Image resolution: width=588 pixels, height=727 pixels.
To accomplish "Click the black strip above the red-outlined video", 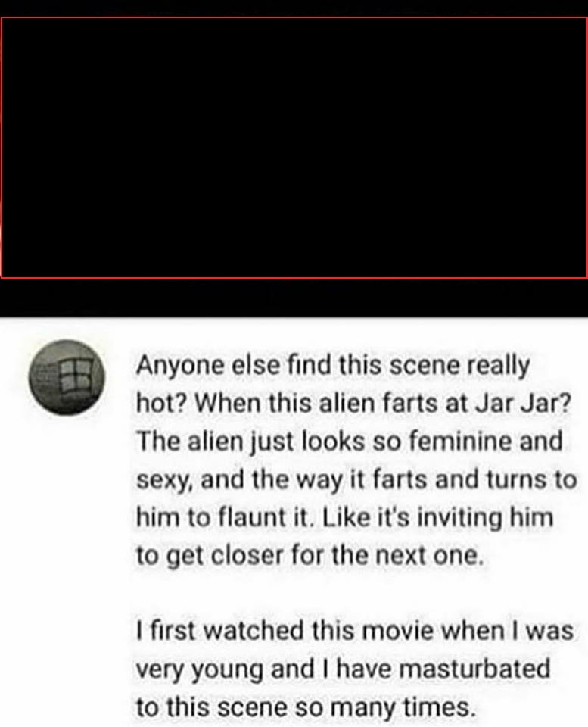I will [x=294, y=8].
